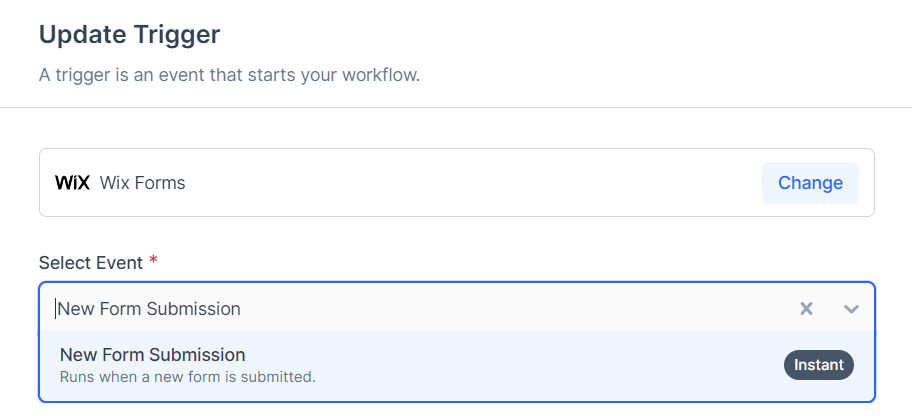Image resolution: width=912 pixels, height=416 pixels.
Task: Click the Wix logo icon
Action: point(72,183)
